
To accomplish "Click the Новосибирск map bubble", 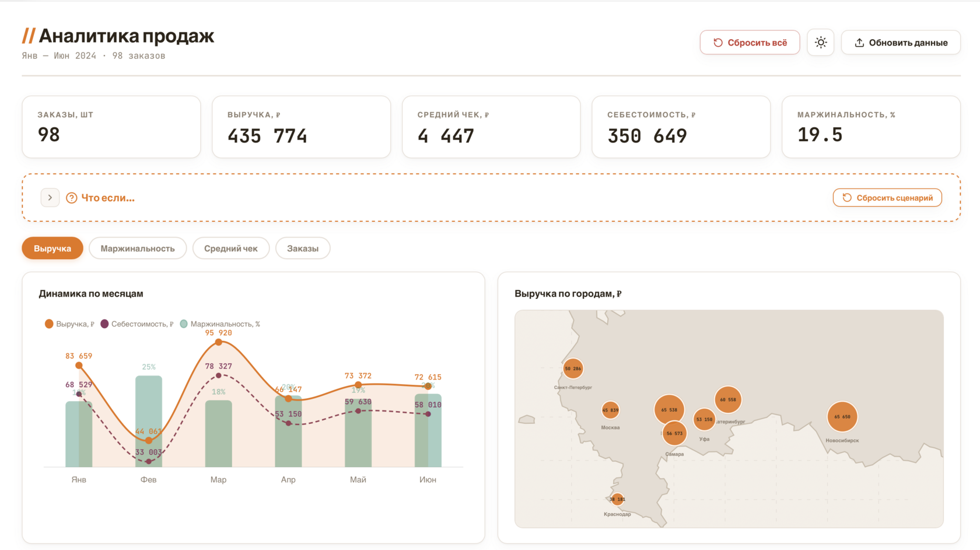I will click(842, 417).
